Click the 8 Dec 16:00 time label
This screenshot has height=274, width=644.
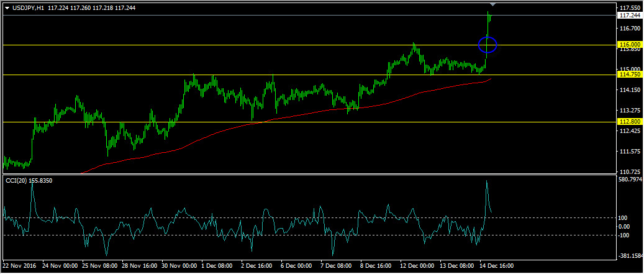coord(377,266)
